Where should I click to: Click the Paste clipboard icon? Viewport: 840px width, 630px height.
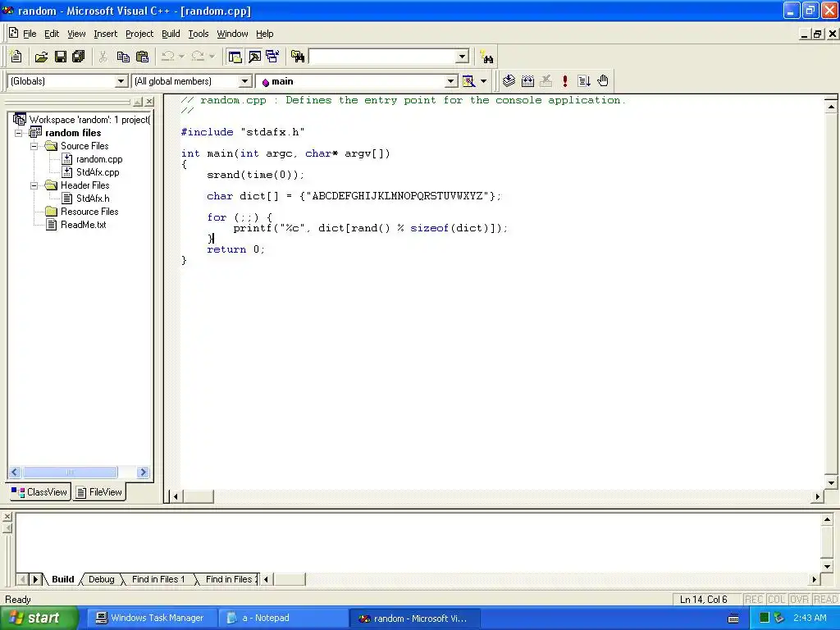142,57
